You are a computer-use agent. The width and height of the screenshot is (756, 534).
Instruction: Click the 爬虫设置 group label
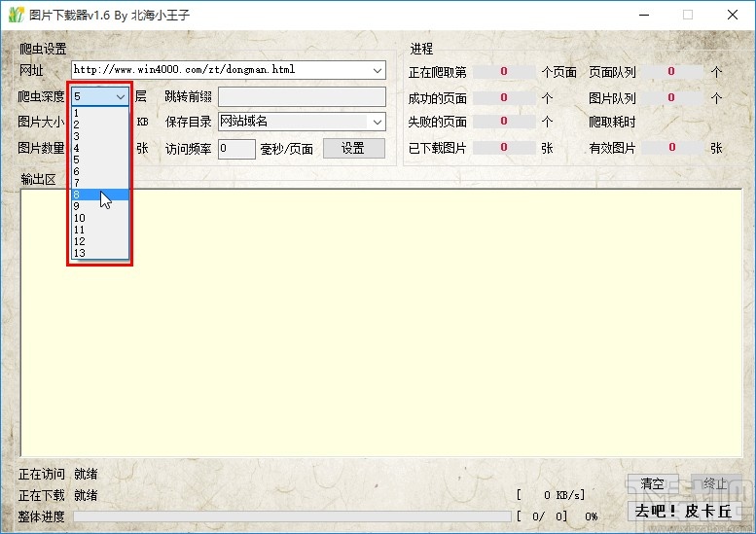43,49
